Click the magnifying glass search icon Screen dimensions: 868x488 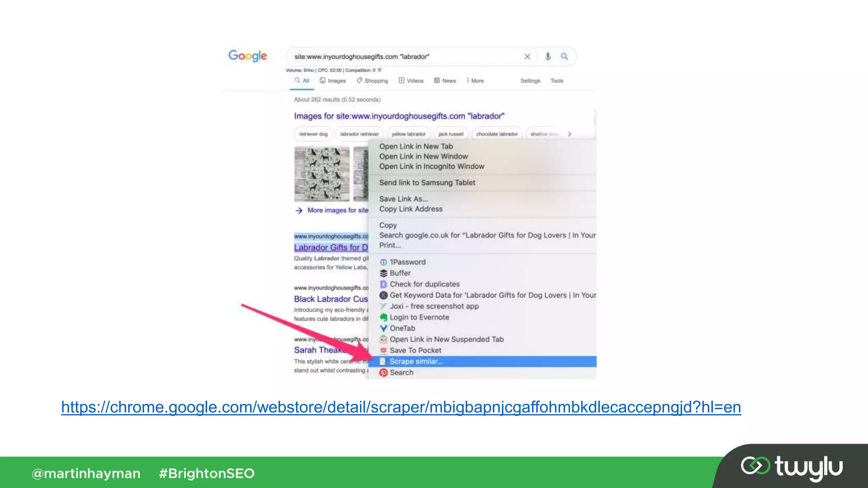click(x=565, y=56)
